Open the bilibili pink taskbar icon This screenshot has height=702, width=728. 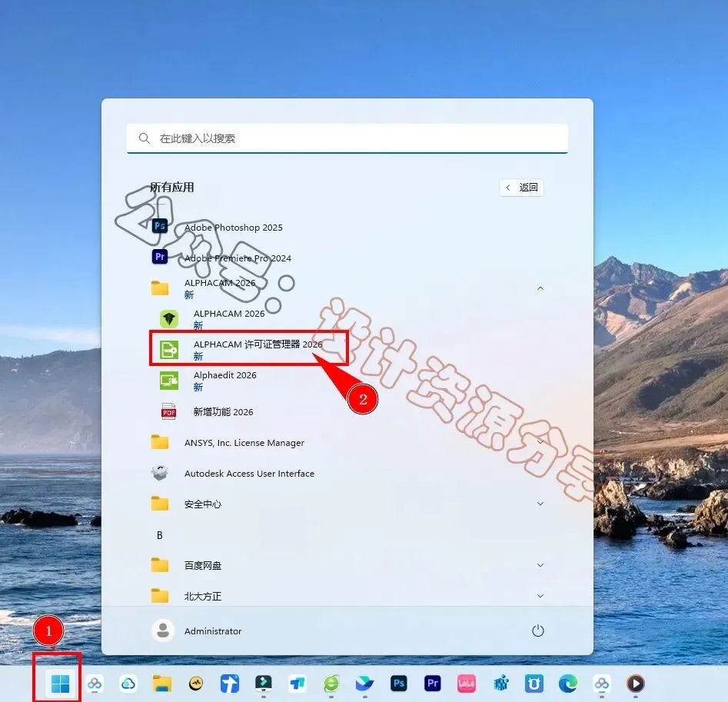tap(467, 684)
